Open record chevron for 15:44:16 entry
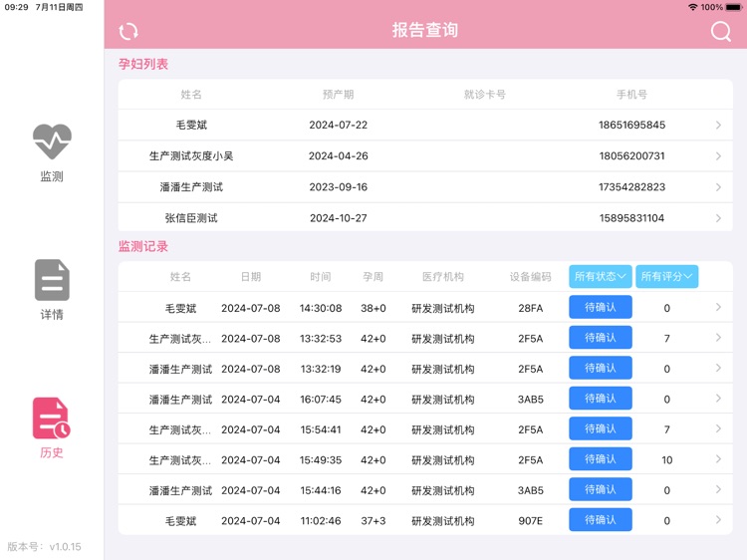 click(x=718, y=490)
